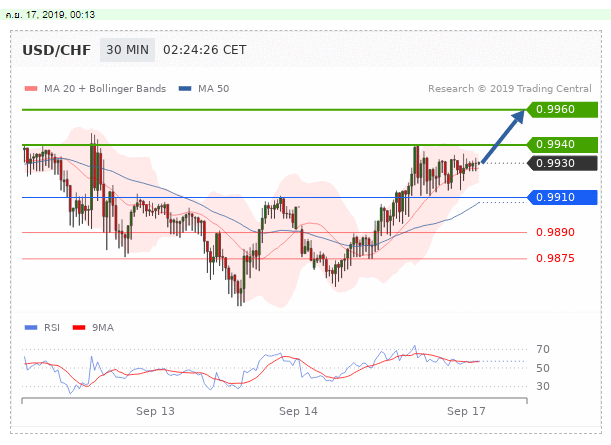
Task: Click the Research © 2019 Trading Central text
Action: pos(510,89)
